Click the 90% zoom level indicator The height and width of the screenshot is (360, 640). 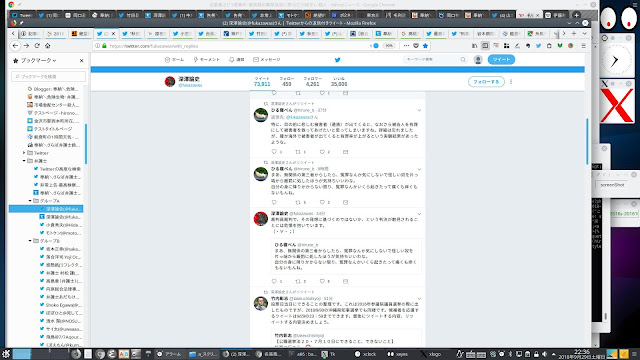389,46
